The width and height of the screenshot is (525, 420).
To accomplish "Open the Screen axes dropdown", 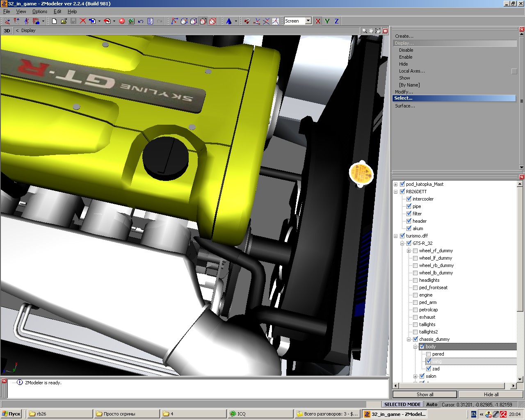I will pos(308,21).
